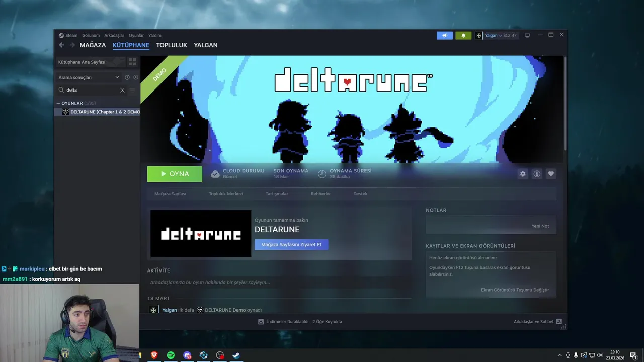Open Spotify from taskbar
This screenshot has width=644, height=362.
tap(171, 355)
